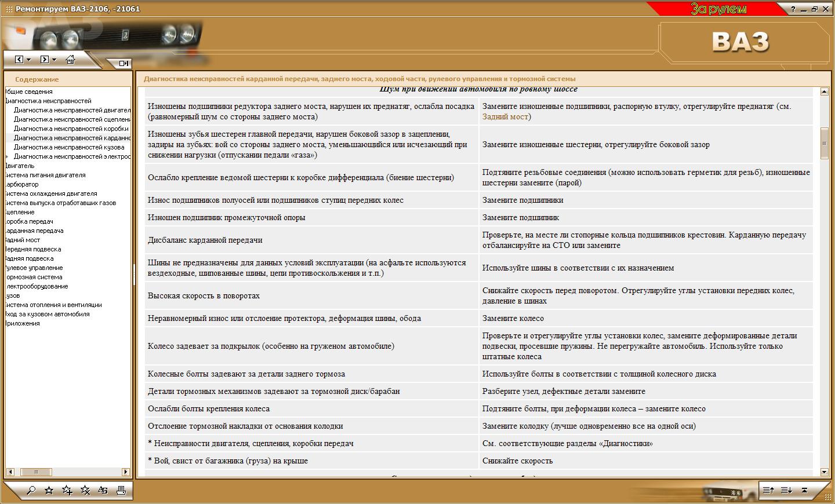Change the font size with the letters icon
Viewport: 835px width, 504px height.
pyautogui.click(x=103, y=490)
